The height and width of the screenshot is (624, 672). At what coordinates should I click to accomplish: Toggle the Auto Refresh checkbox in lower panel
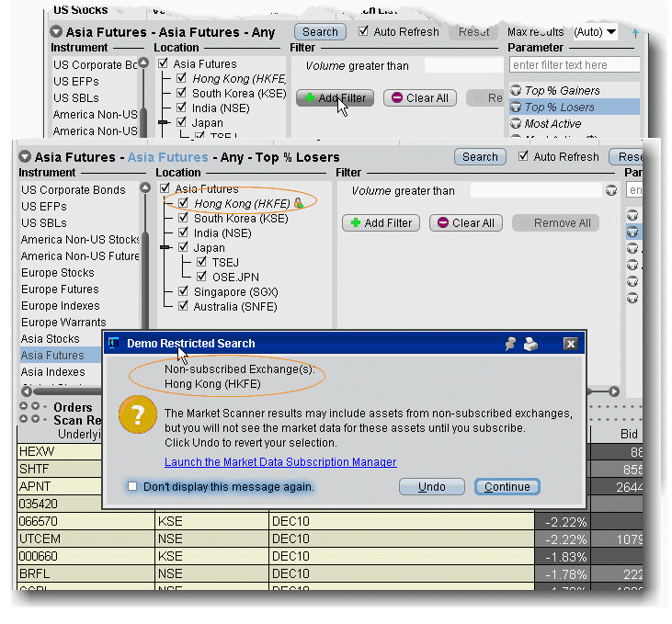pos(524,156)
